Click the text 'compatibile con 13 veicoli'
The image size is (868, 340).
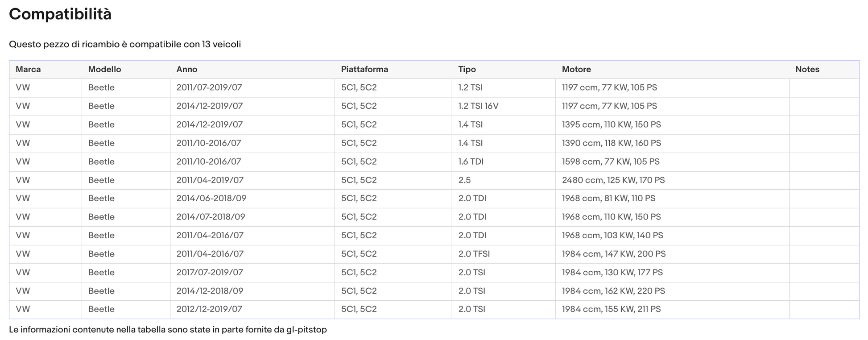pos(185,44)
